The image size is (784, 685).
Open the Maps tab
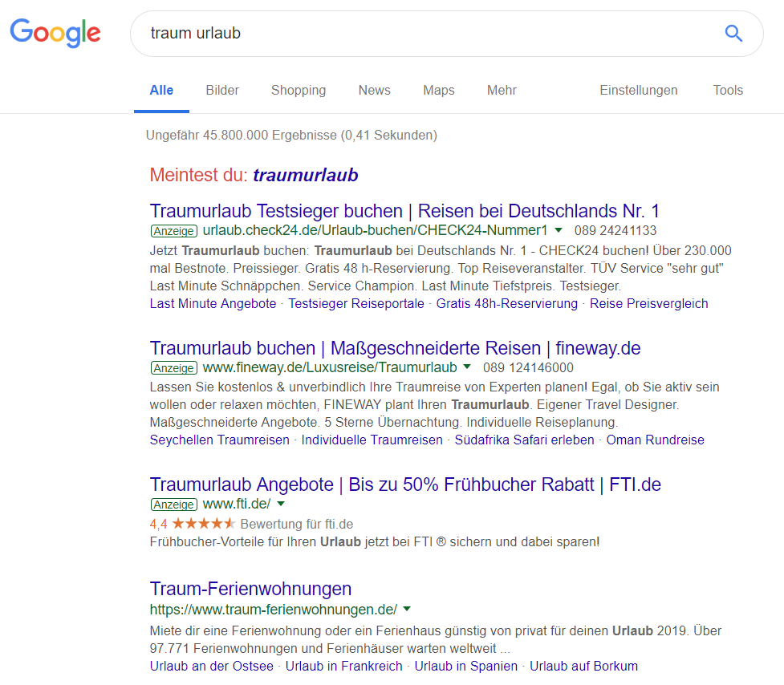(439, 91)
